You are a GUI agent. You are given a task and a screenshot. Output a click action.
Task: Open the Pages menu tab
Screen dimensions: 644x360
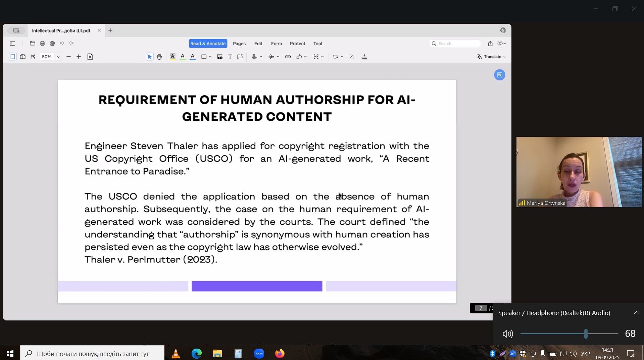[239, 44]
